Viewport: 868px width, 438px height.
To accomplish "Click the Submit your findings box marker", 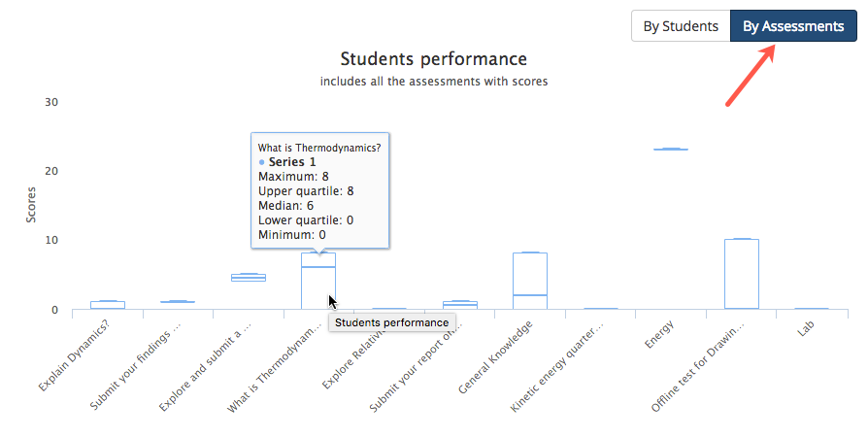I will pyautogui.click(x=178, y=302).
